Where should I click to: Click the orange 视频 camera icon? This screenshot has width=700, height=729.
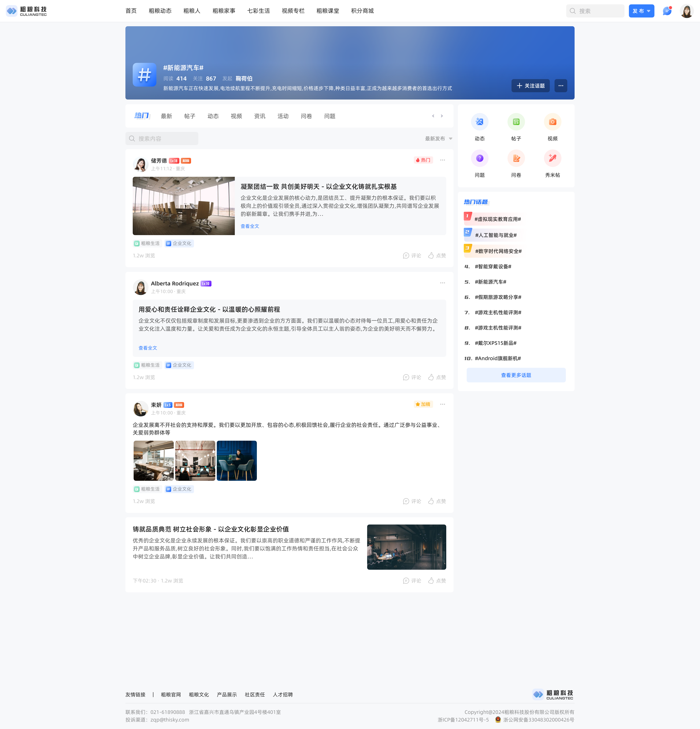(552, 122)
